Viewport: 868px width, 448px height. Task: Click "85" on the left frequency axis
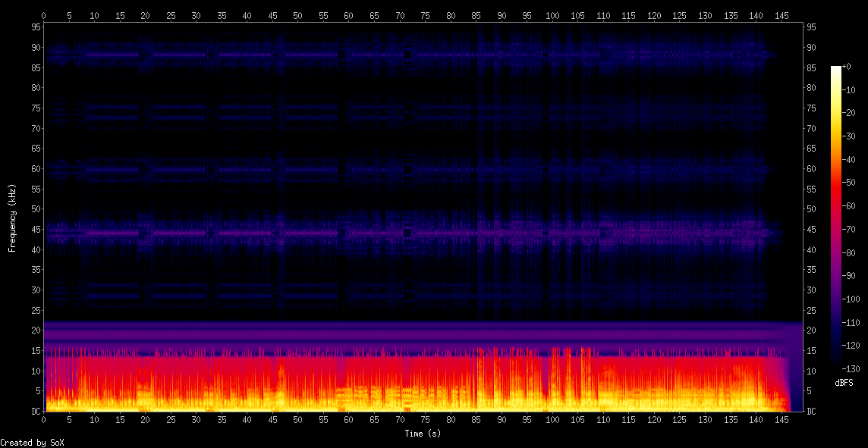pos(36,68)
